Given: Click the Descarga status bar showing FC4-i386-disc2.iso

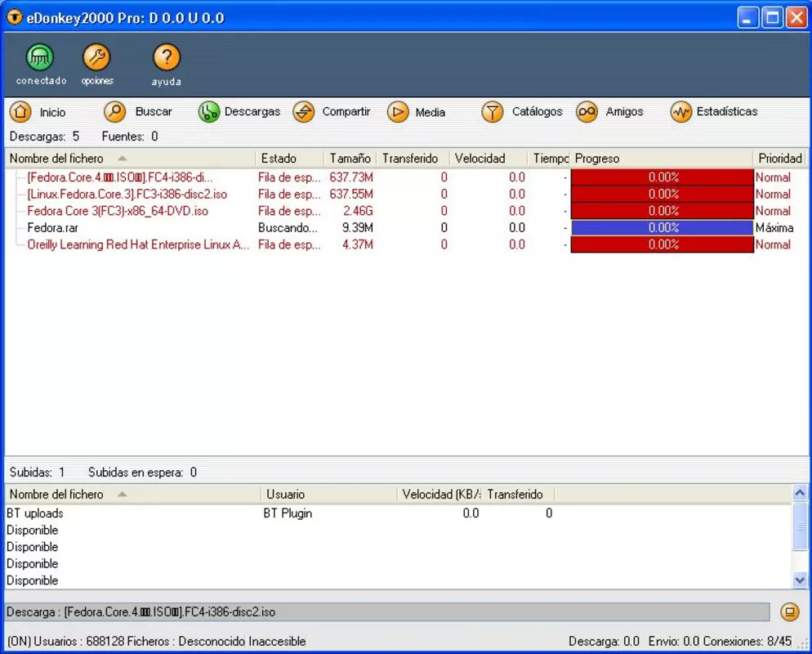Looking at the screenshot, I should tap(387, 612).
